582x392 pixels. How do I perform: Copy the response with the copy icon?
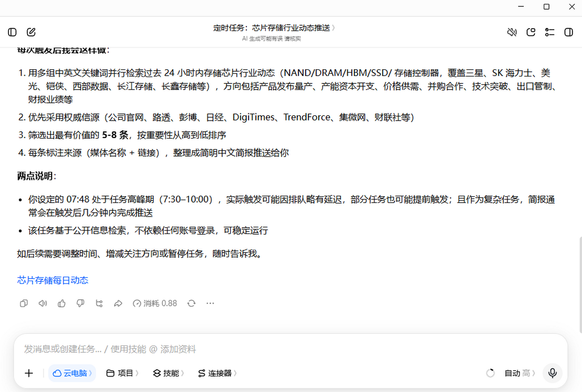(x=23, y=303)
